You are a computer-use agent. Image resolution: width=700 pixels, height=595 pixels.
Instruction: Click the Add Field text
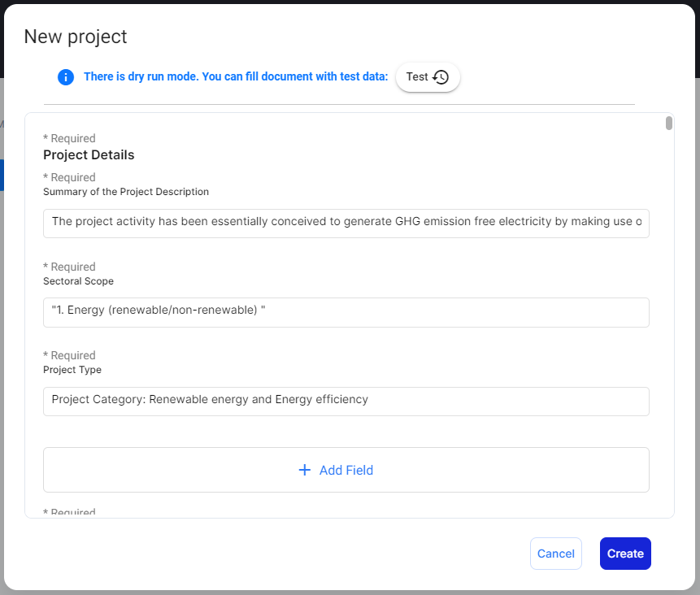346,470
